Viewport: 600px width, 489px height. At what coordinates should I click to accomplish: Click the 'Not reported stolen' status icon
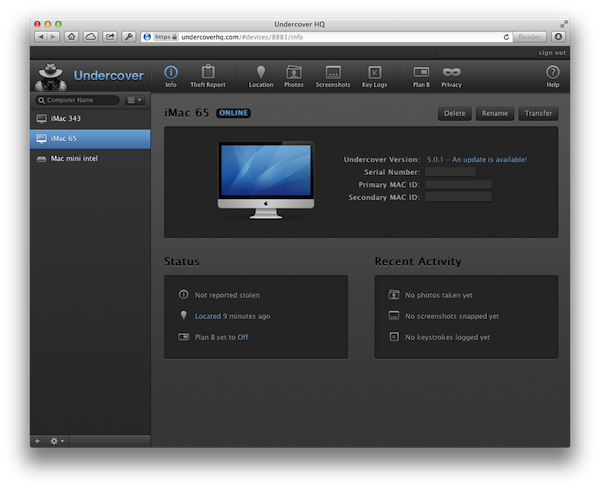pyautogui.click(x=184, y=295)
